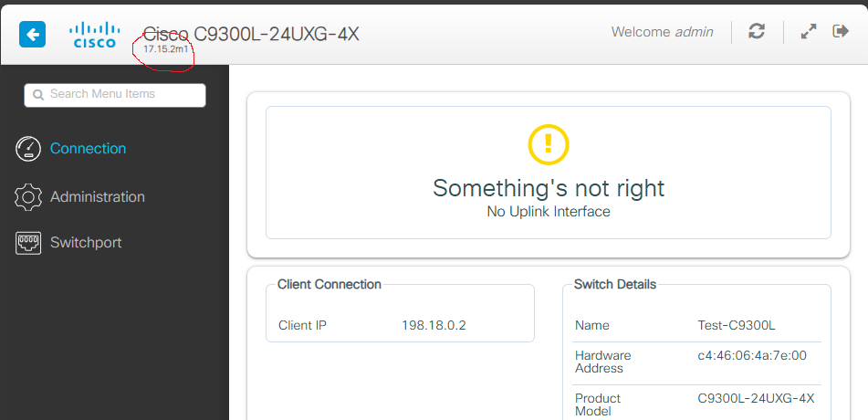Open the Administration menu item
The image size is (868, 420).
[98, 196]
